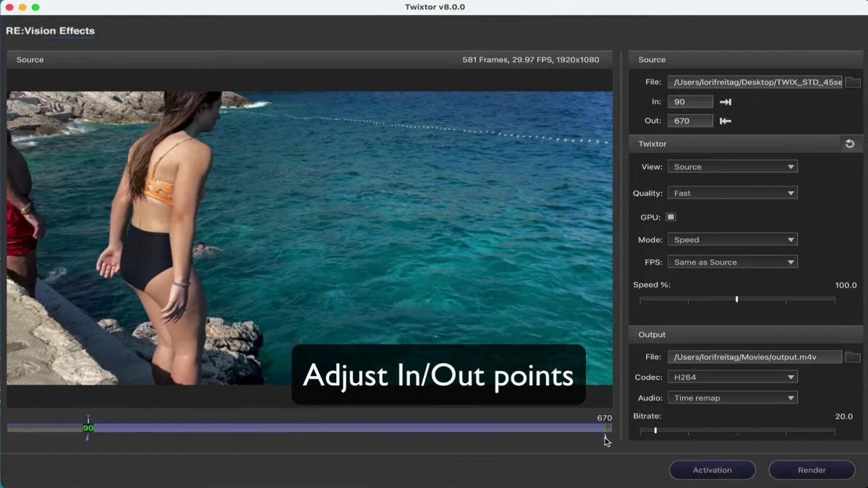Open the Audio dropdown showing Time remap

click(732, 398)
